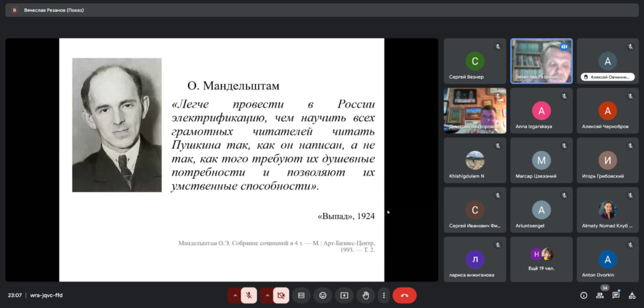Select Дмитрий Викторович video tile

pos(475,111)
